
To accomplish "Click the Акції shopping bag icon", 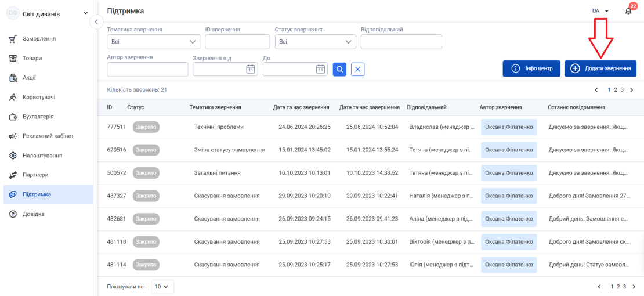I will 12,78.
